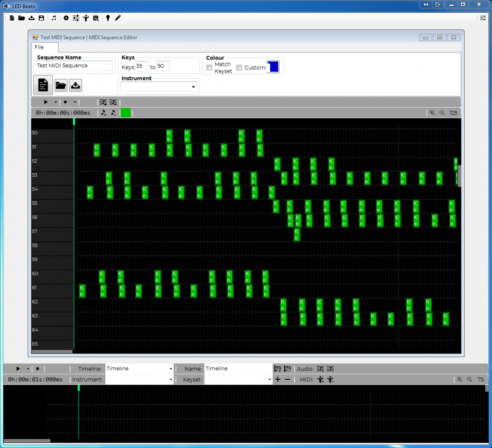Screen dimensions: 492x448
Task: Click the Sequence Name text field
Action: click(74, 66)
